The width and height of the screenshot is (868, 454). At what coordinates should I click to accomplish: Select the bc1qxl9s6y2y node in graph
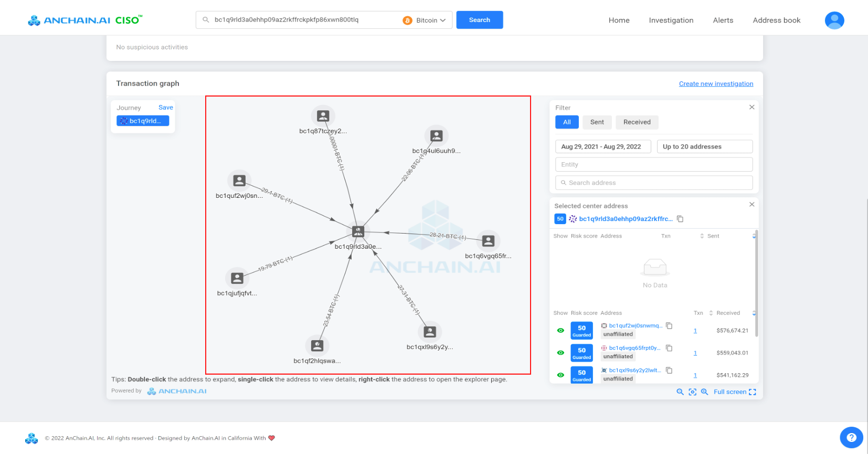[x=430, y=332]
